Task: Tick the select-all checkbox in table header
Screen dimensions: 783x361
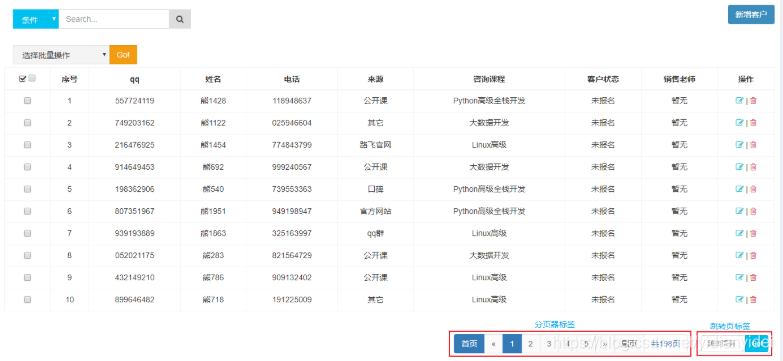Action: point(32,78)
